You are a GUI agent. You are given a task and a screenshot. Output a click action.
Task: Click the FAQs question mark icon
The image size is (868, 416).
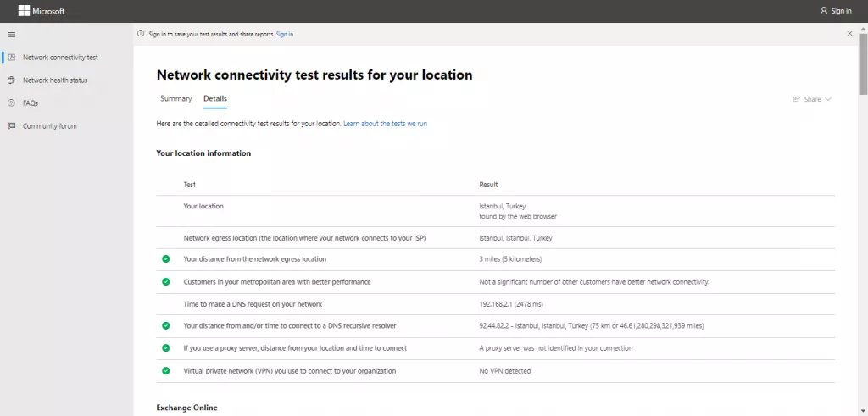tap(12, 103)
